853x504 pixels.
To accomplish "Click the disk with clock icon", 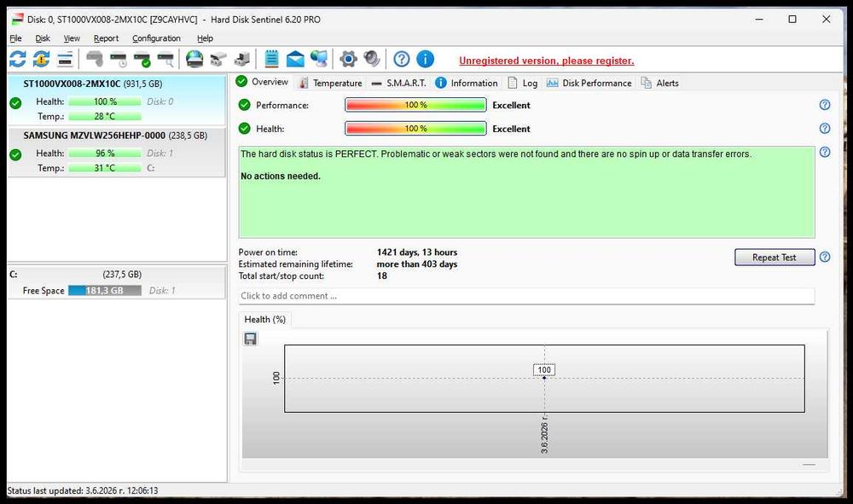I will 118,59.
